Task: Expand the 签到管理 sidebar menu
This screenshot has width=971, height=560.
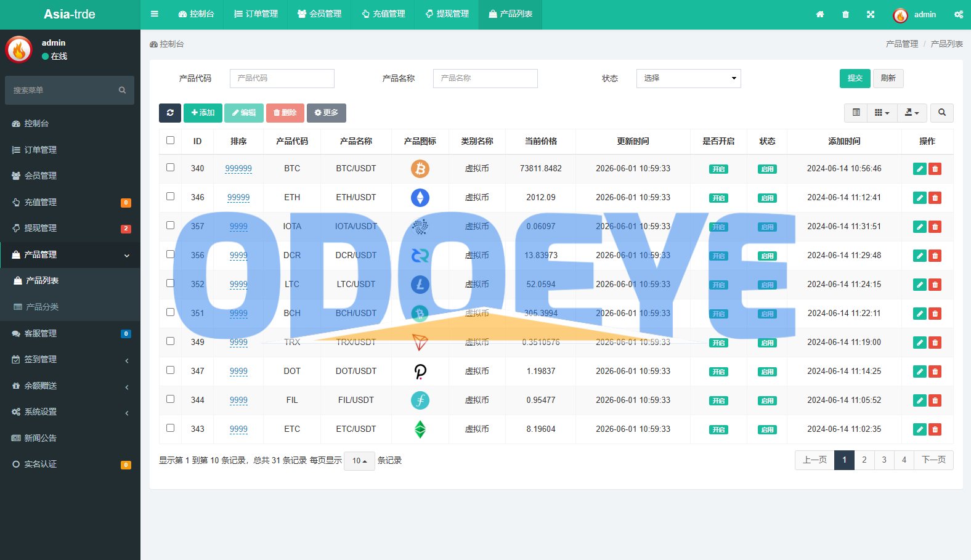Action: [x=70, y=360]
